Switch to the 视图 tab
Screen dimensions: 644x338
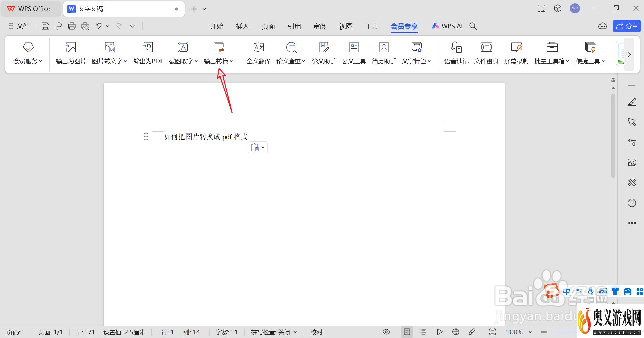tap(346, 26)
